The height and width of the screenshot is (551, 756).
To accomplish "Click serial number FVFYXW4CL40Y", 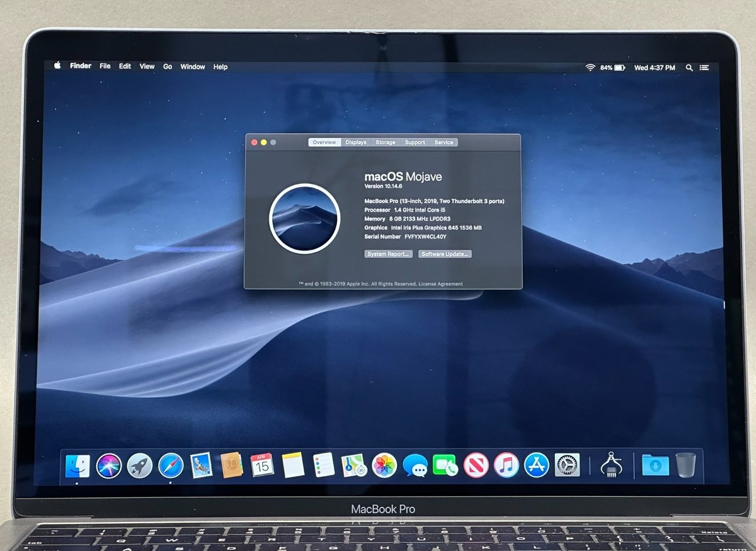I will click(425, 237).
